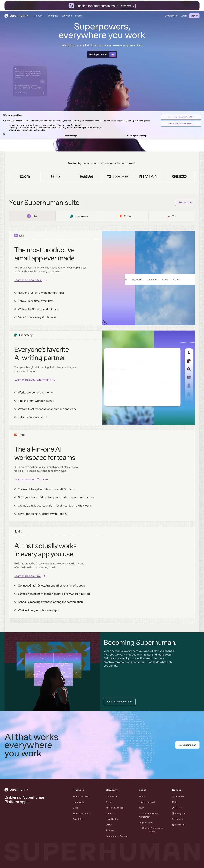
Task: Click the Superhuman Mail icon in the top banner
Action: (71, 6)
